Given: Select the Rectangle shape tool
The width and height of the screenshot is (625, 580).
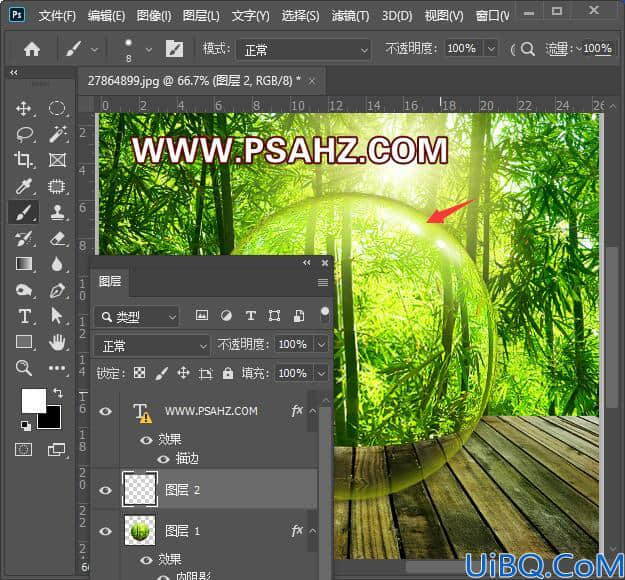Looking at the screenshot, I should tap(24, 342).
